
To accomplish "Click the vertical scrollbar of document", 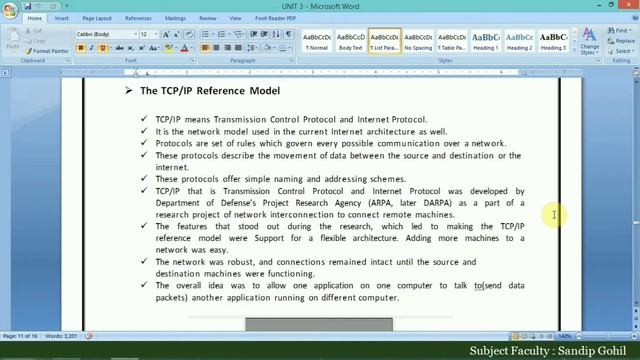I will click(636, 192).
